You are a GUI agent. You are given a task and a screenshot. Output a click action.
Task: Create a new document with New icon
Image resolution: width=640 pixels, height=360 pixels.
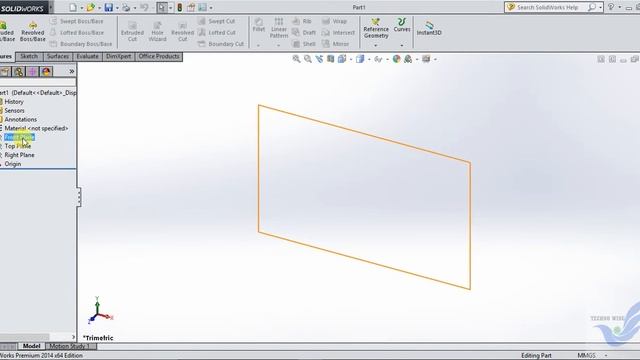pyautogui.click(x=73, y=7)
